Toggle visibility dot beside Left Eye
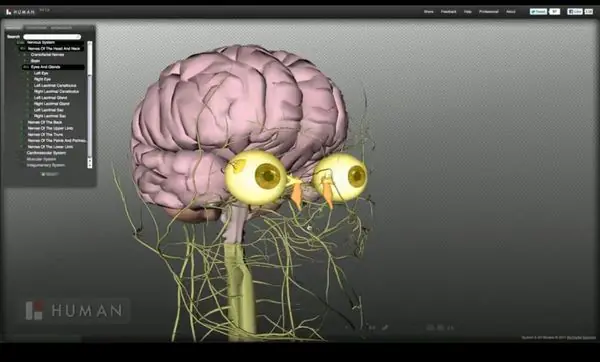This screenshot has width=600, height=362. coord(28,73)
